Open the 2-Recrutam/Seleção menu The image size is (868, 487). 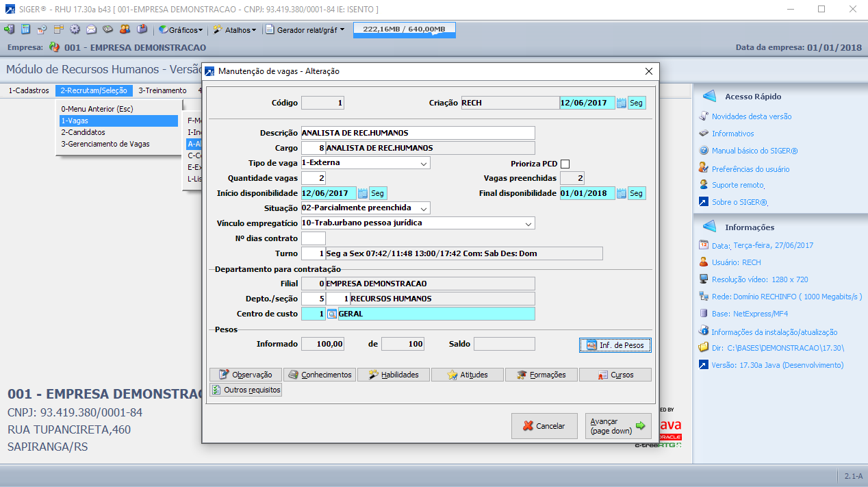pos(94,90)
